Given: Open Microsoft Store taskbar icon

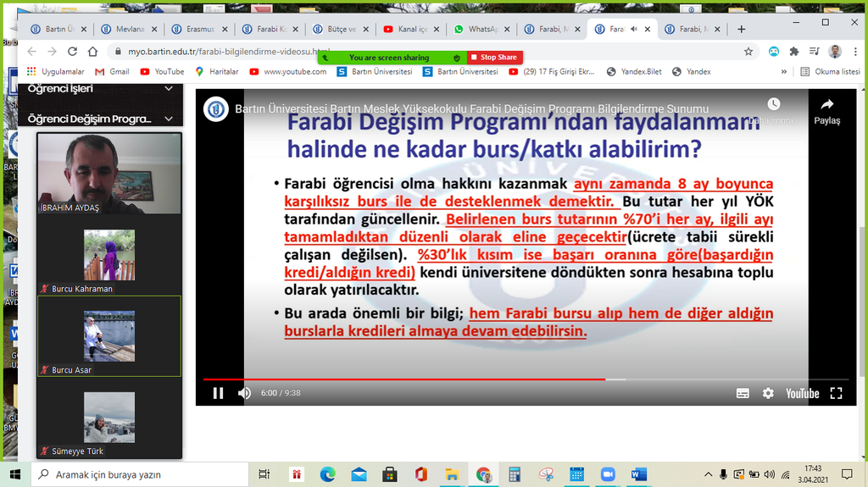Looking at the screenshot, I should click(390, 474).
